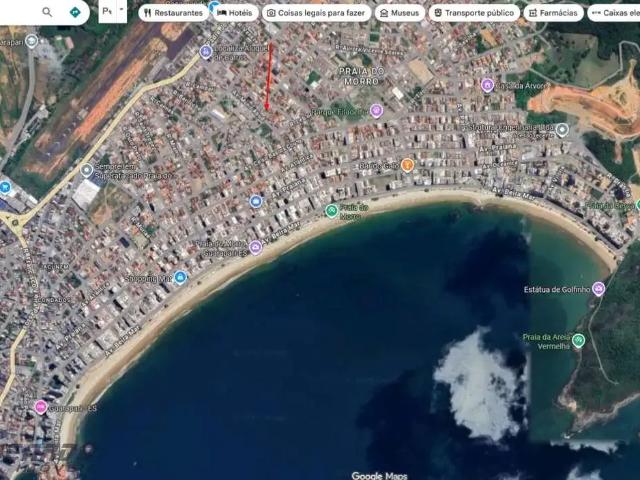Image resolution: width=640 pixels, height=480 pixels.
Task: Click the Casa da Árvore text label
Action: click(x=522, y=86)
